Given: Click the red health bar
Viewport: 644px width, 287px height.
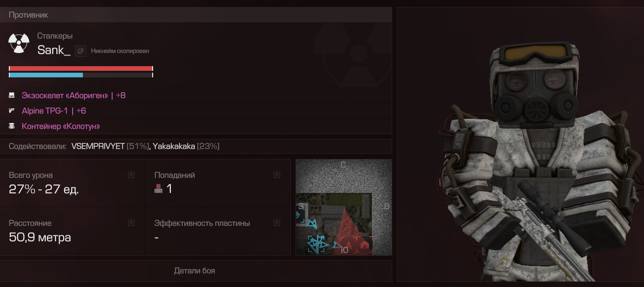Looking at the screenshot, I should click(80, 68).
